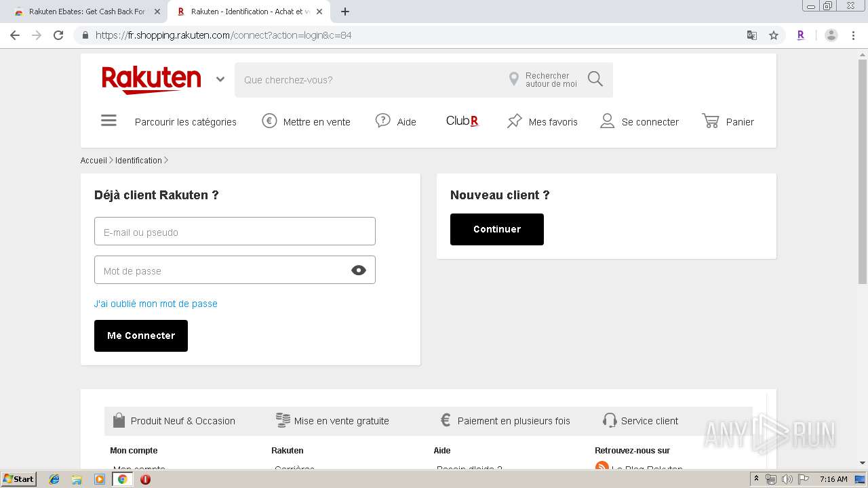Open the 'Mettre en vente' link

(317, 122)
